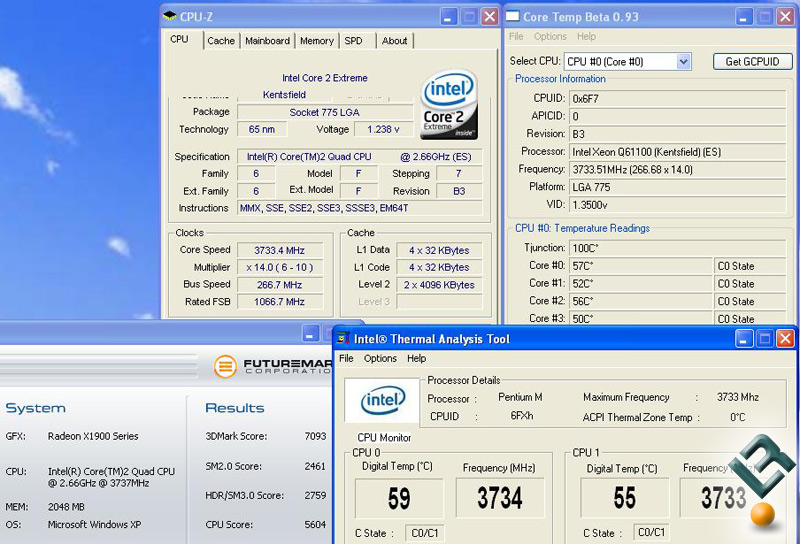Click CPU 1 C State value C0/C1

tap(652, 532)
